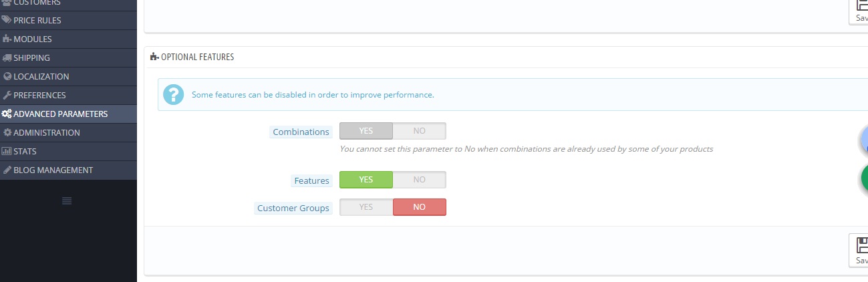Click the Blog Management pencil icon
Viewport: 868px width, 282px height.
coord(7,170)
